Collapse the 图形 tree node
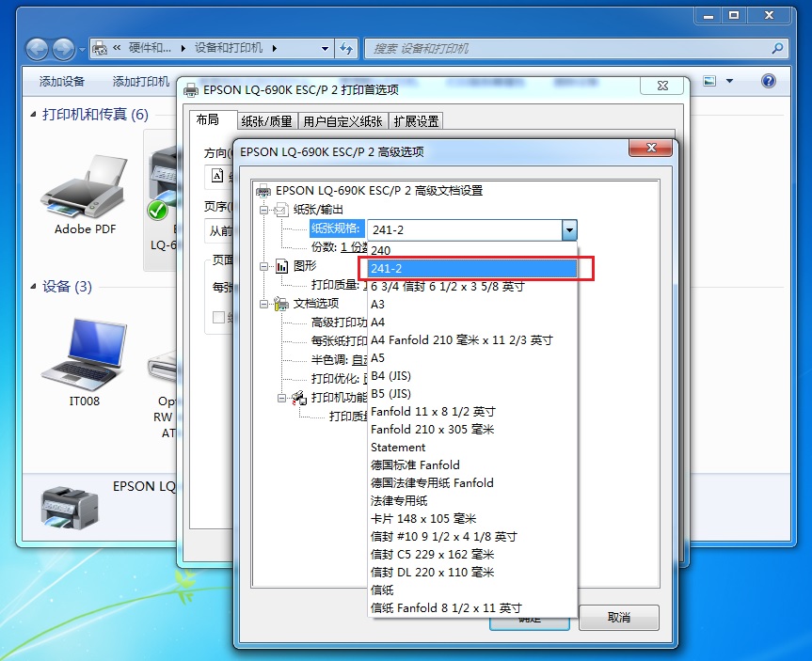812x661 pixels. [264, 267]
